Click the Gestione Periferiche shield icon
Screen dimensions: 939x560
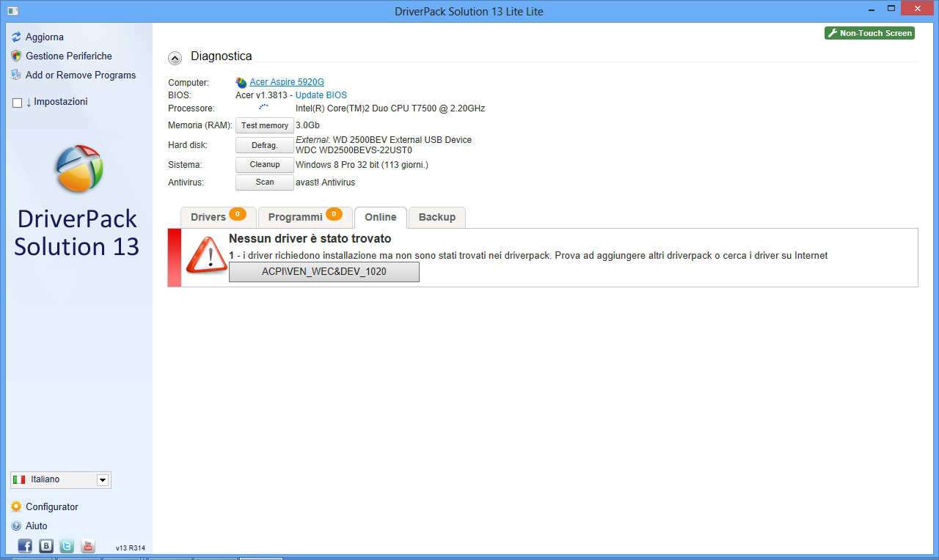coord(16,56)
